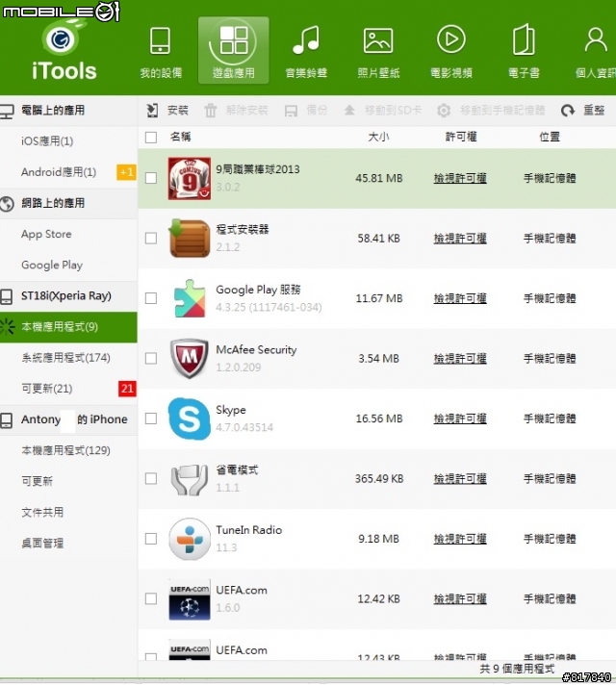Screen dimensions: 616x685
Task: Click the UEFA.com 1.6.0 app icon
Action: point(190,599)
